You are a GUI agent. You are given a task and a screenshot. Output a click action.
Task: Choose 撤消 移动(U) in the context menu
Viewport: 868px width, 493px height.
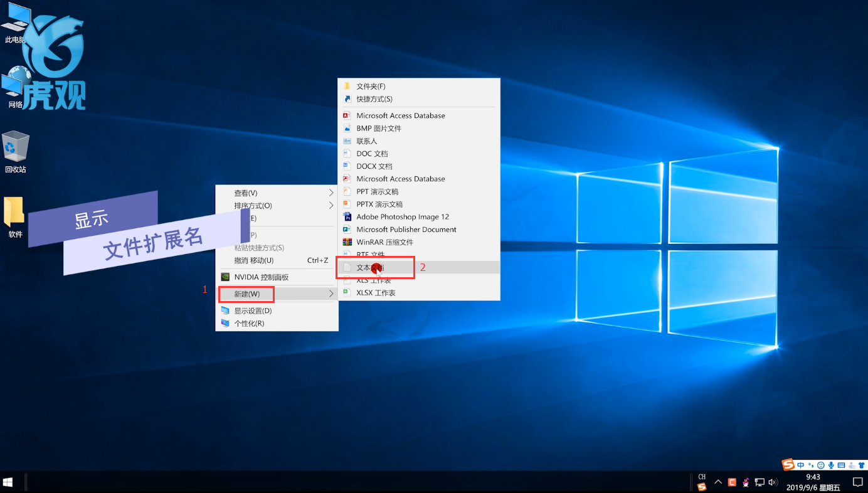(x=277, y=260)
